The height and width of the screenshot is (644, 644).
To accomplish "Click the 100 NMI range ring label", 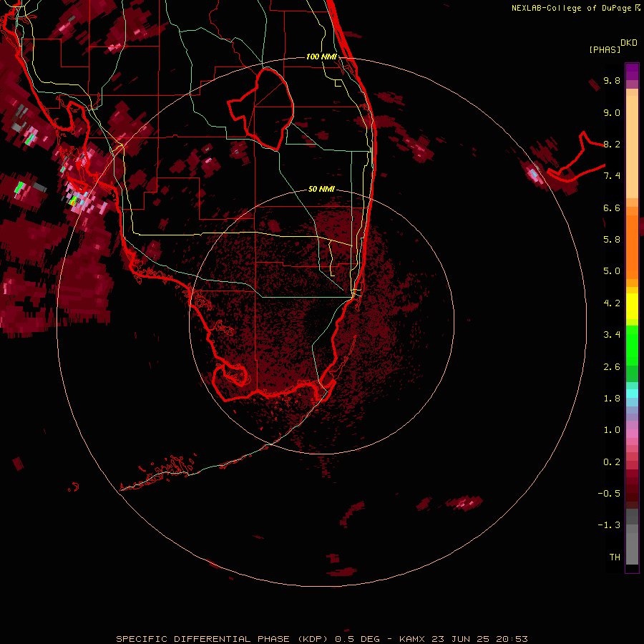I will coord(321,57).
